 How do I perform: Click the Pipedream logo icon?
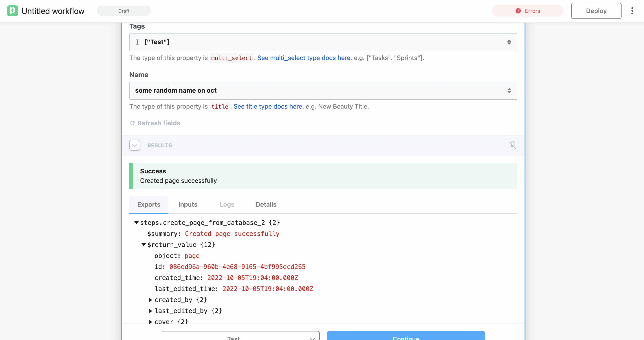click(x=12, y=11)
